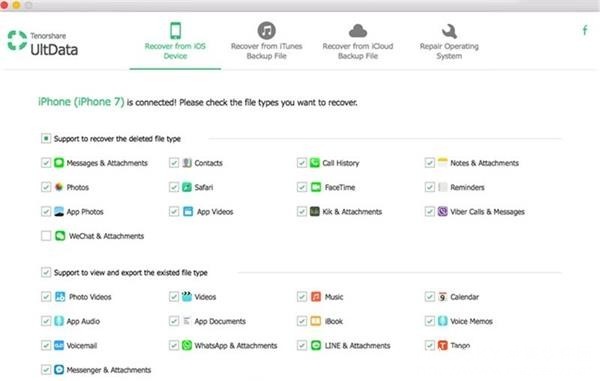Uncheck the Calendar checkbox
Viewport: 600px width, 381px height.
(429, 296)
